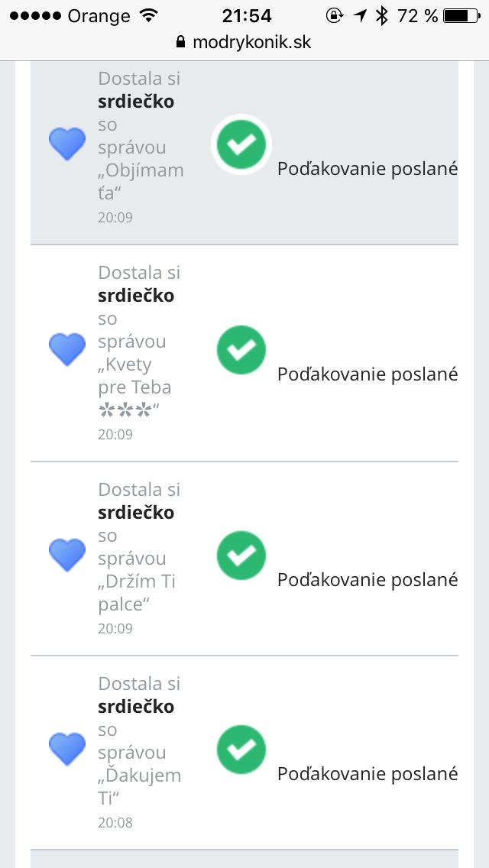Tap the 21:54 clock in status bar
This screenshot has height=868, width=489.
247,15
